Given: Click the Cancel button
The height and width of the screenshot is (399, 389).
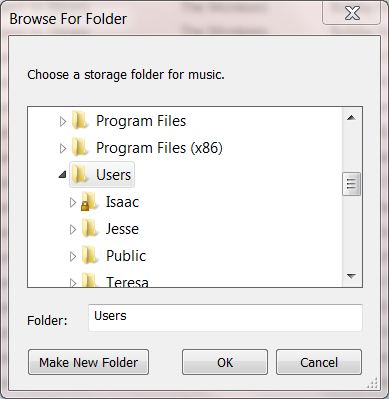Looking at the screenshot, I should [319, 362].
